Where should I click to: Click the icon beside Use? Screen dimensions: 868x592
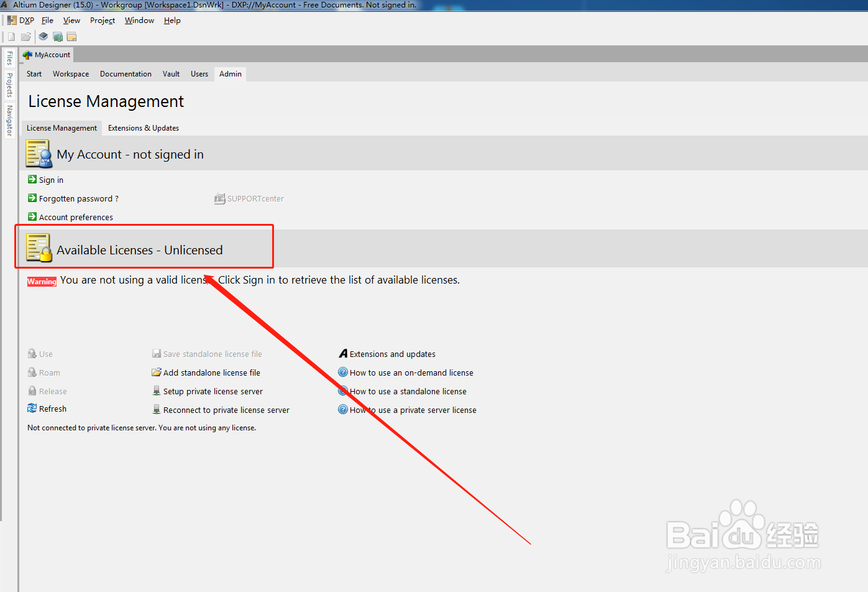tap(32, 354)
